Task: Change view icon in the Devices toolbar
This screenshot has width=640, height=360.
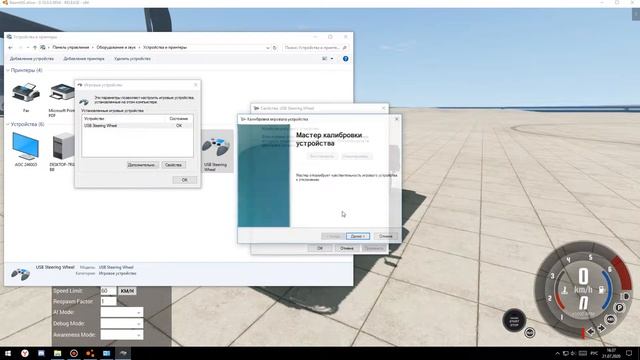Action: pyautogui.click(x=324, y=59)
